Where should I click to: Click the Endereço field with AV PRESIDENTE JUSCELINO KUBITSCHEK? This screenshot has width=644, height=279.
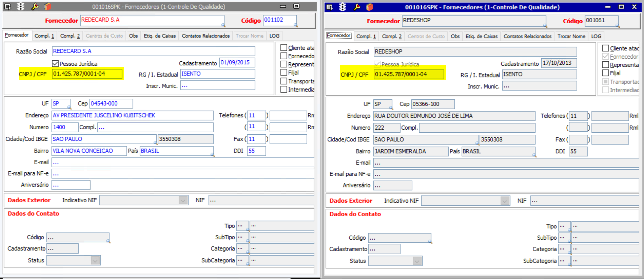point(132,116)
